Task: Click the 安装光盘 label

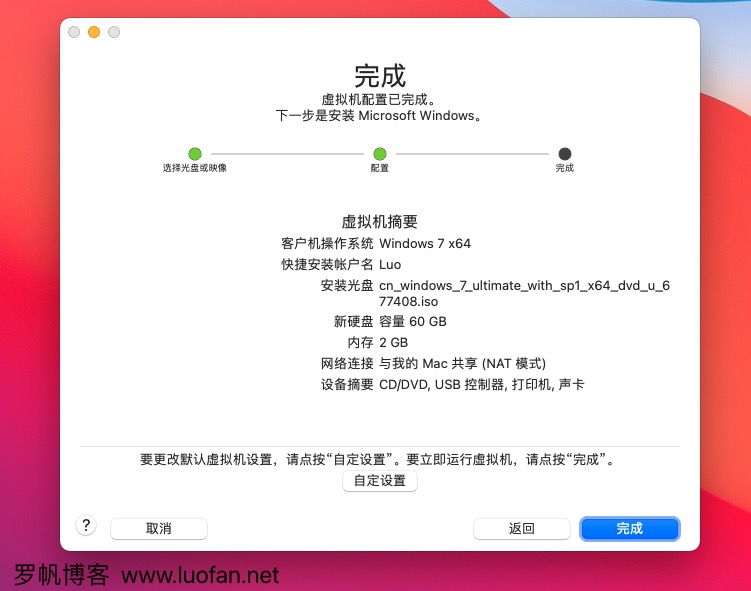Action: point(347,286)
